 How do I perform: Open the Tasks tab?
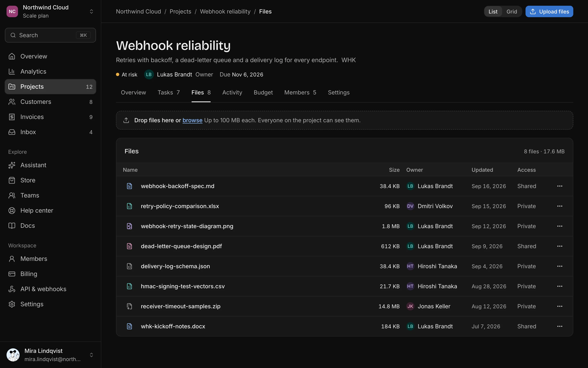click(x=169, y=92)
